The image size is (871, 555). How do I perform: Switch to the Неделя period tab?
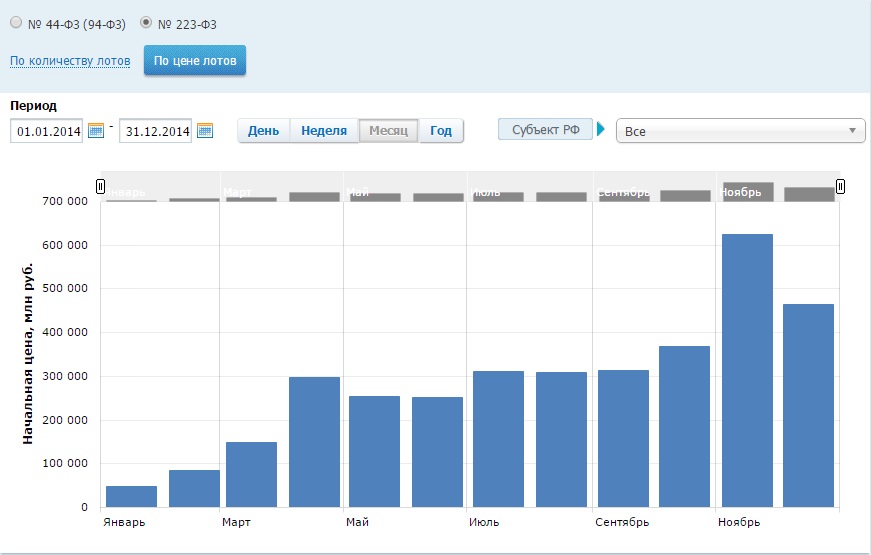point(324,131)
